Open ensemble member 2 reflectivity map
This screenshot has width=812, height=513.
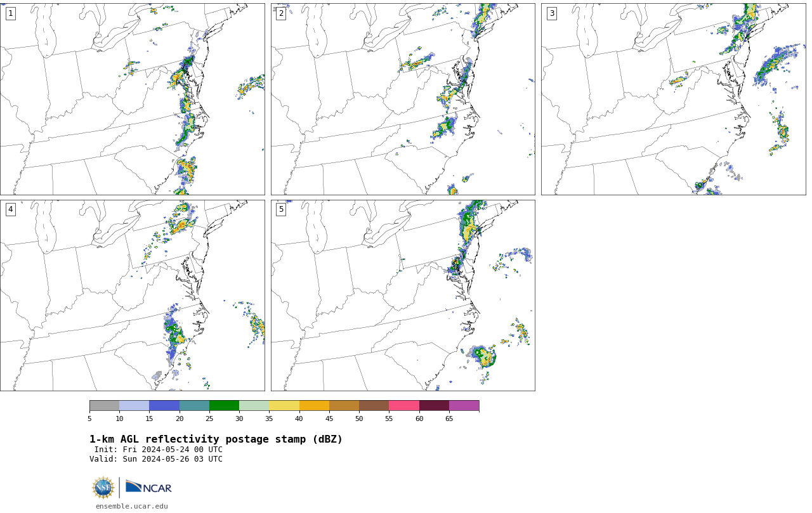coord(403,99)
